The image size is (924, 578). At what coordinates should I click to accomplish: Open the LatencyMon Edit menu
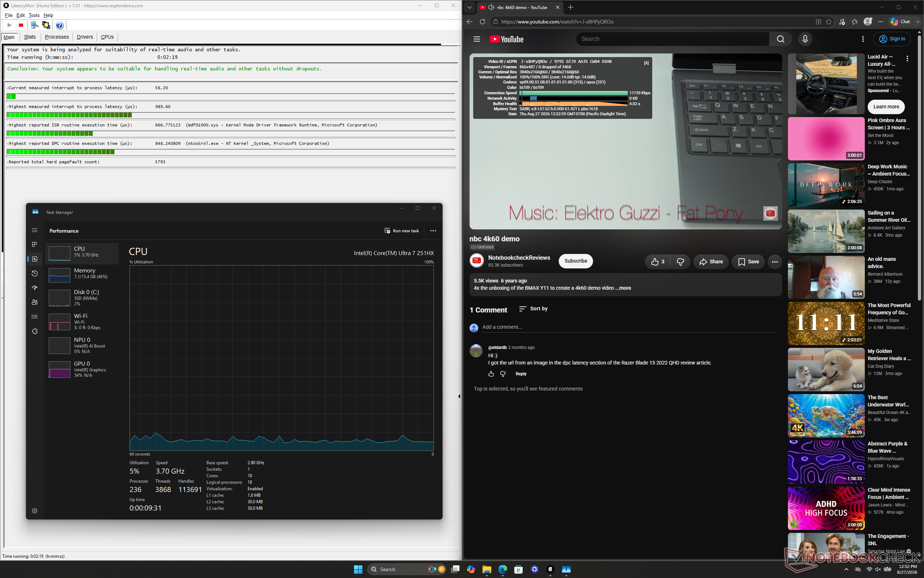point(21,15)
